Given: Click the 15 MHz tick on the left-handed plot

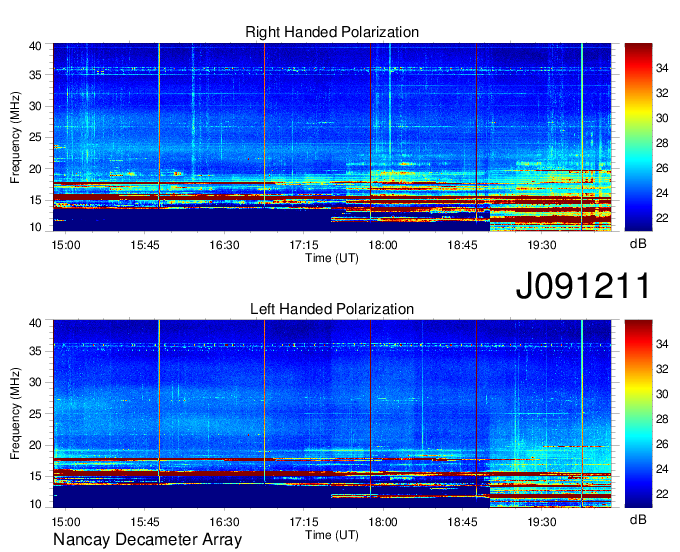Looking at the screenshot, I should click(x=35, y=476).
